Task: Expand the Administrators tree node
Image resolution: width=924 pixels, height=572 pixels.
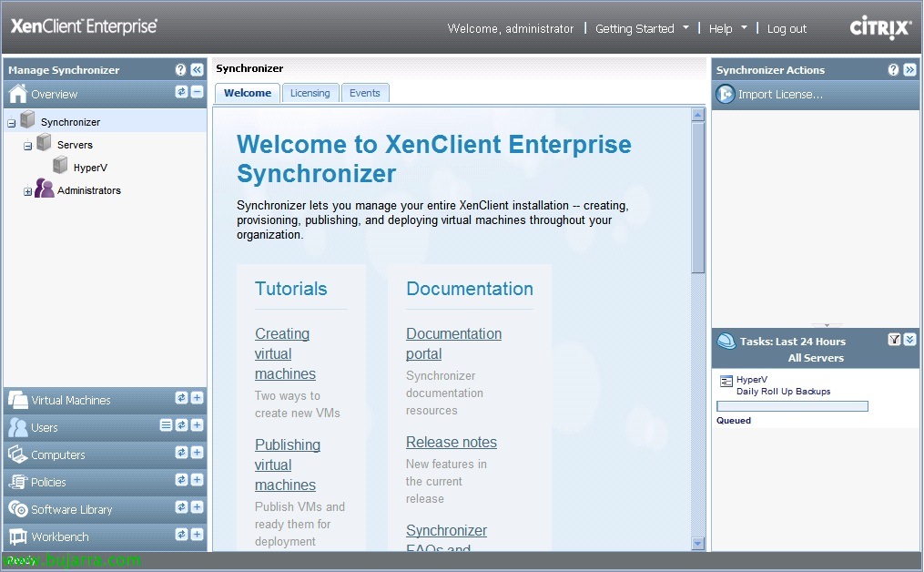Action: tap(27, 191)
